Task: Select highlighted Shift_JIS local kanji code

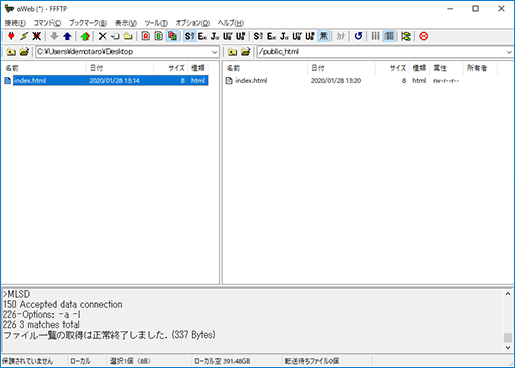Action: [x=189, y=36]
